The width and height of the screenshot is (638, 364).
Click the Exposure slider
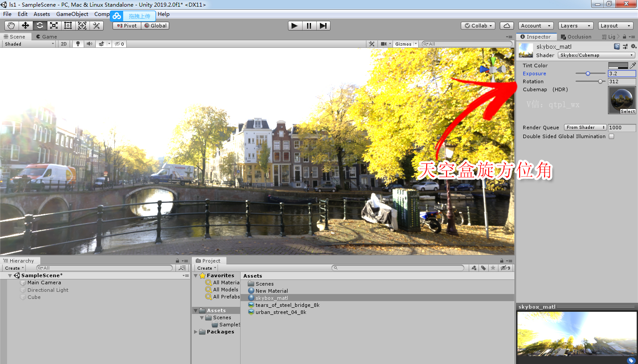point(590,74)
